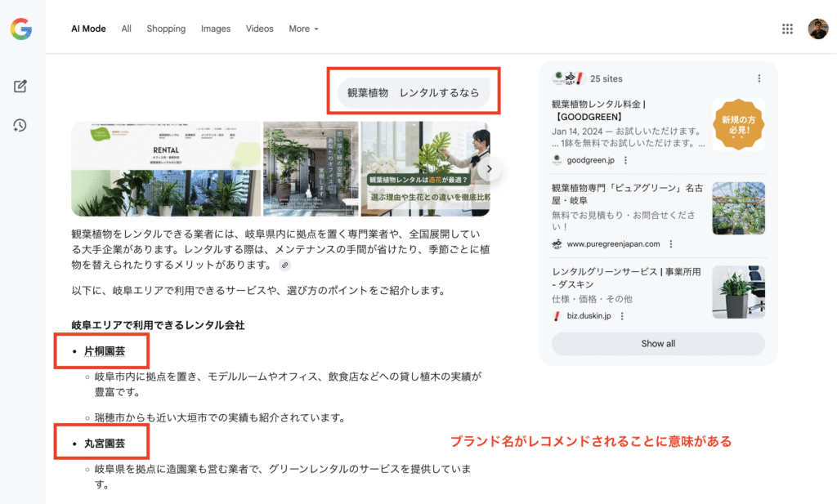Image resolution: width=837 pixels, height=504 pixels.
Task: Switch to the Videos tab
Action: click(259, 29)
